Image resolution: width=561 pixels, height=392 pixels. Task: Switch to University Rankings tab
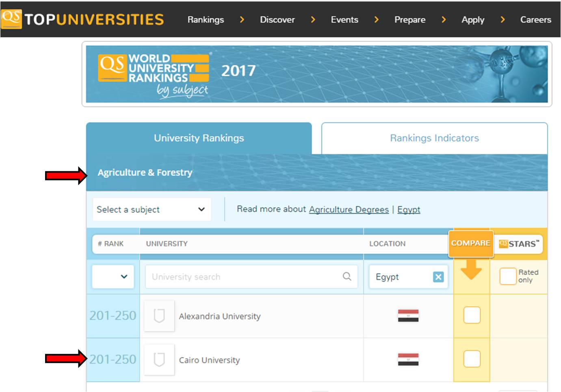coord(199,138)
